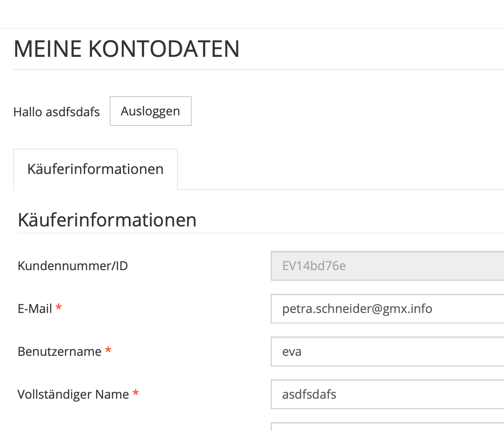Viewport: 504px width, 431px height.
Task: Click the blank header bar above the title
Action: 252,14
